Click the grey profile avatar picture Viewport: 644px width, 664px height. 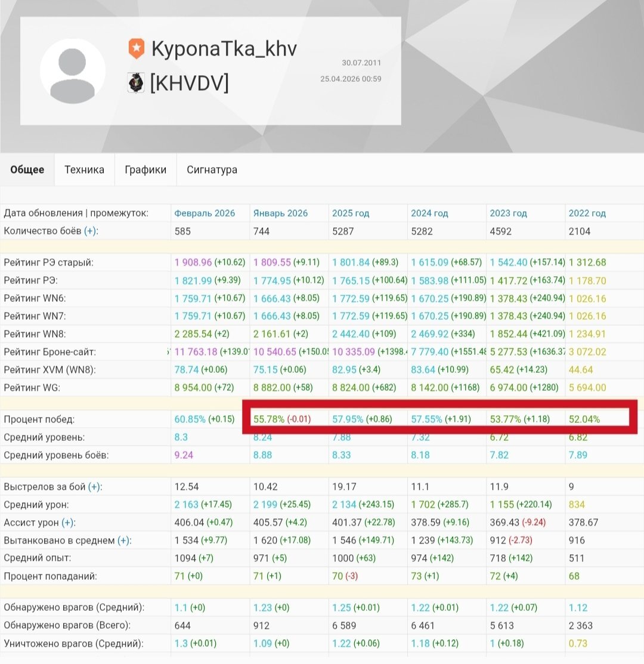point(73,71)
